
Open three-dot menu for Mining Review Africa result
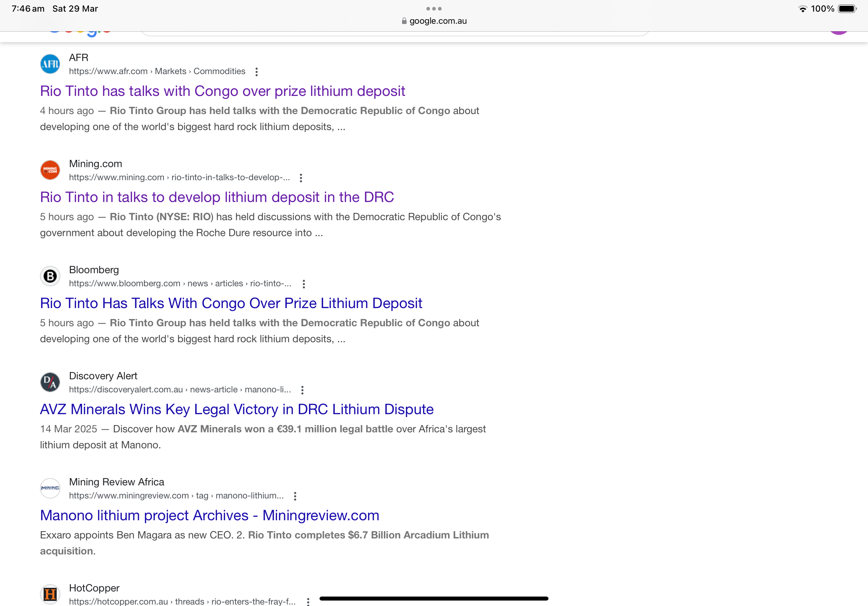tap(295, 496)
